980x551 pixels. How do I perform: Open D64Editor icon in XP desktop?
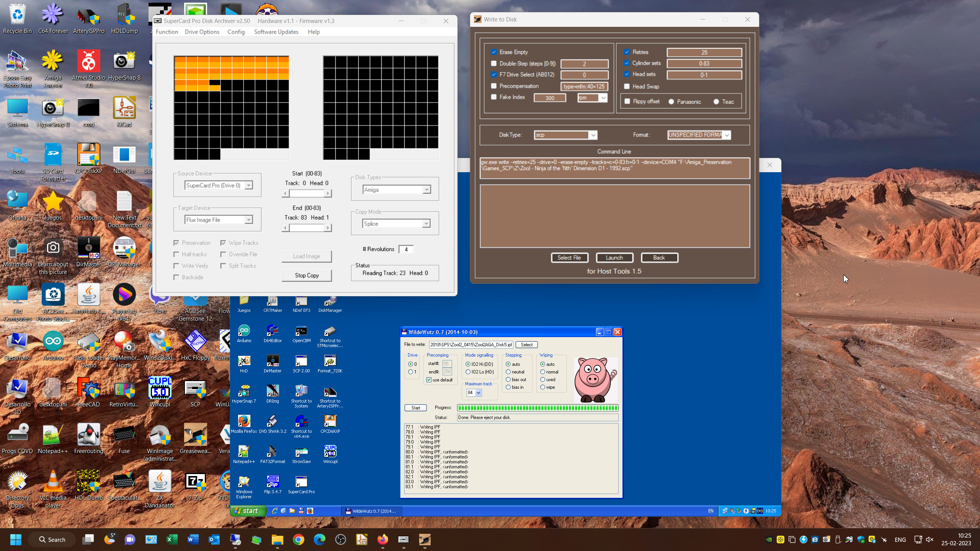[x=273, y=333]
